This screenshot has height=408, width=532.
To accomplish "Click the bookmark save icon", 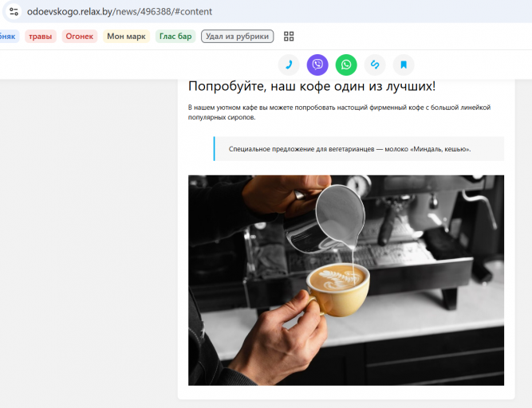I will (x=404, y=65).
